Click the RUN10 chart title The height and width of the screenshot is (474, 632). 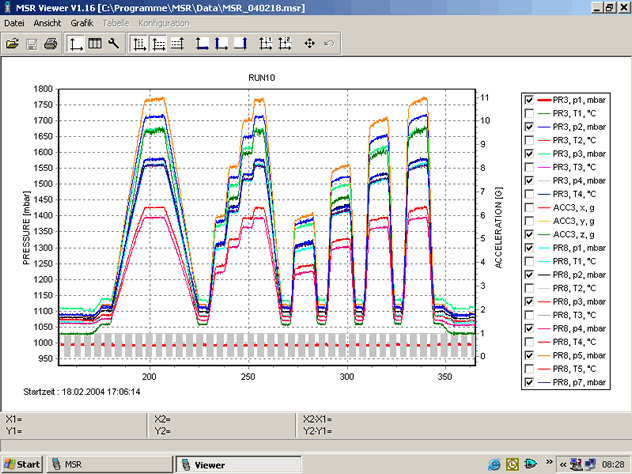tap(262, 76)
